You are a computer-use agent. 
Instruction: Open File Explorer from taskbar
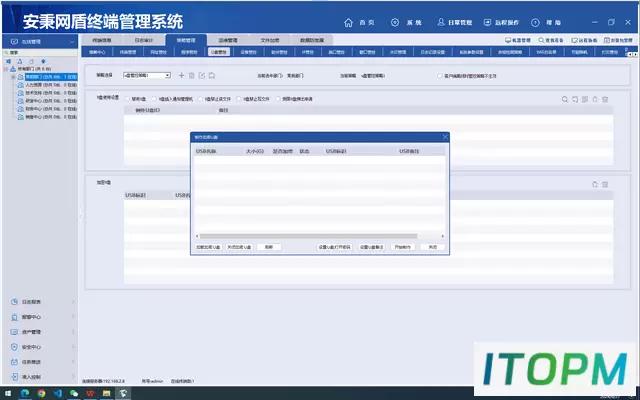pos(107,393)
